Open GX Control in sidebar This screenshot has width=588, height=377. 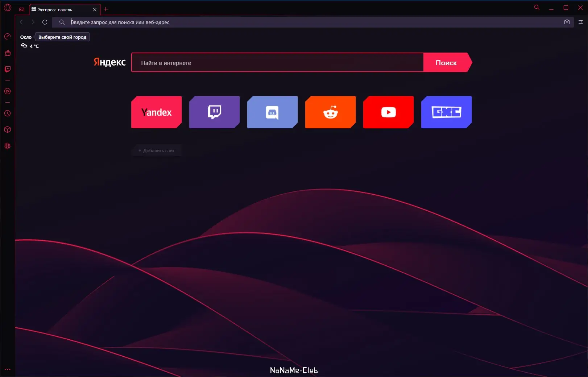(8, 36)
